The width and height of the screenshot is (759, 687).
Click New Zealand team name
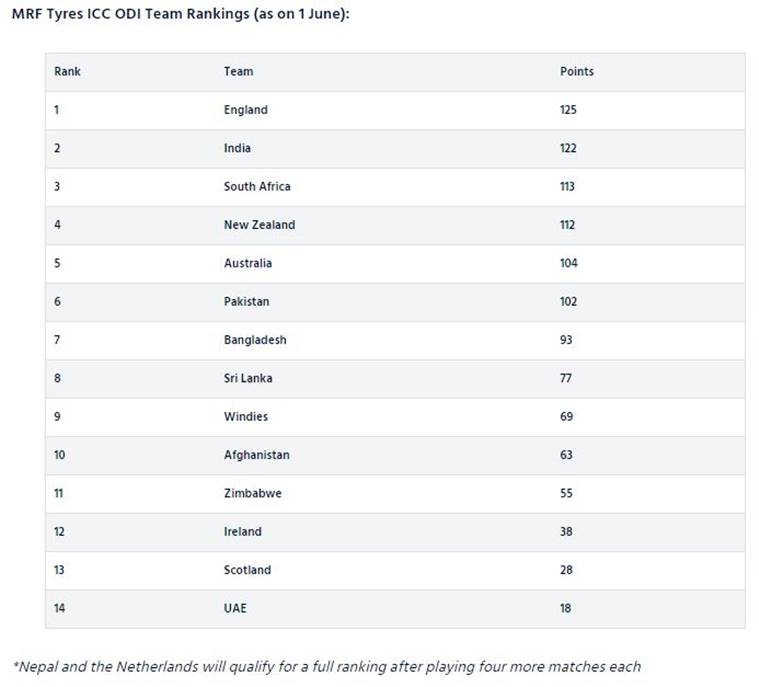pyautogui.click(x=259, y=225)
